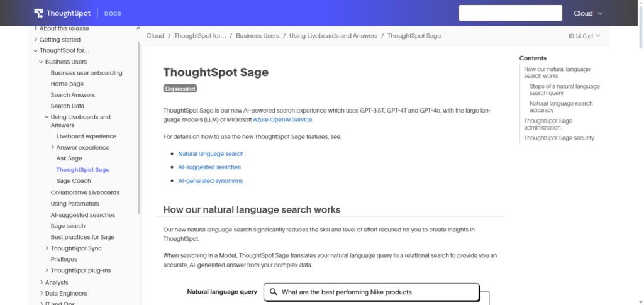The width and height of the screenshot is (644, 305).
Task: Click Using Liveboards and Answers breadcrumb
Action: pyautogui.click(x=333, y=36)
